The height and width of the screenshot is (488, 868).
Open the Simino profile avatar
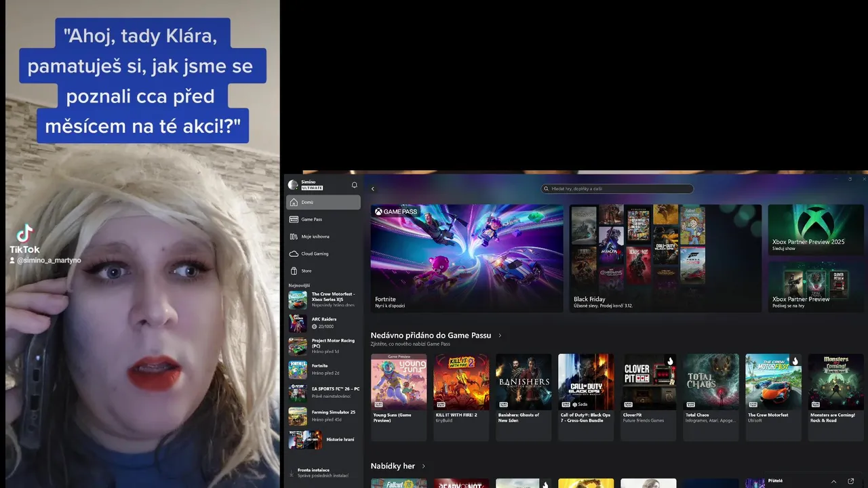[293, 184]
